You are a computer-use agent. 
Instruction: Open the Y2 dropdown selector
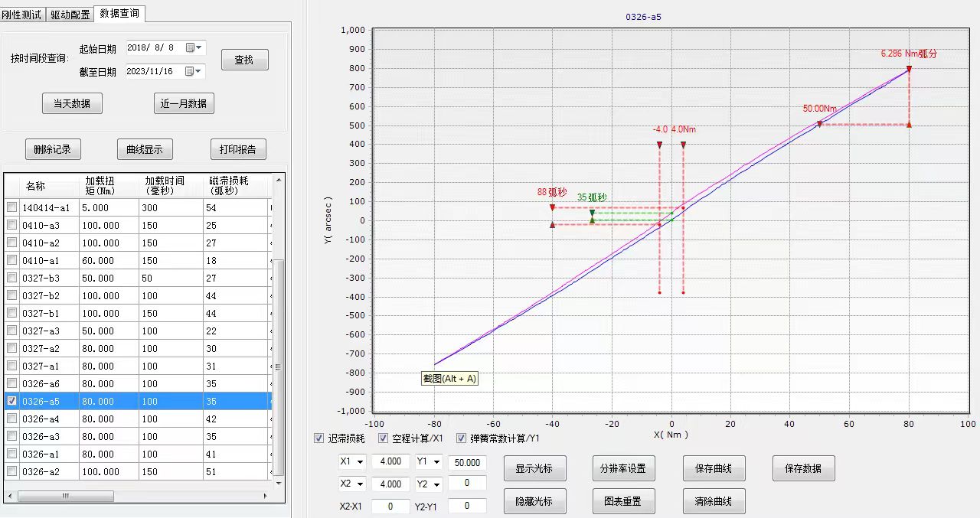(436, 484)
